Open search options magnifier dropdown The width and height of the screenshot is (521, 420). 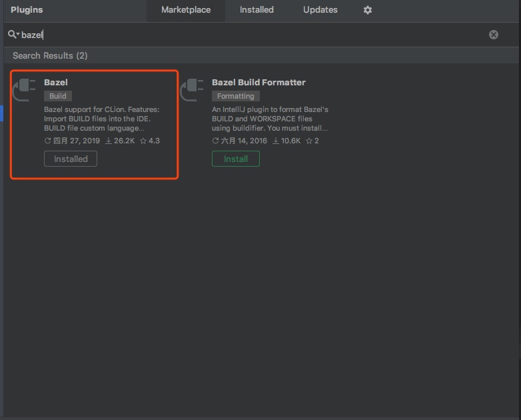pos(13,34)
